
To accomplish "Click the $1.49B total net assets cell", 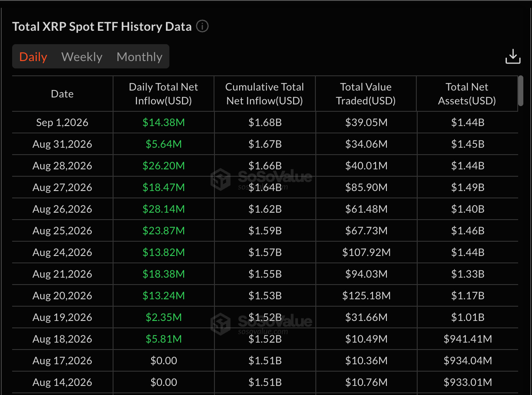I will [468, 188].
